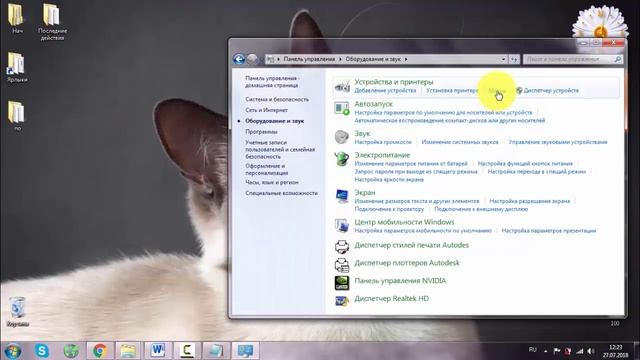The height and width of the screenshot is (360, 640).
Task: Open Система и безопасность in sidebar
Action: coord(277,99)
